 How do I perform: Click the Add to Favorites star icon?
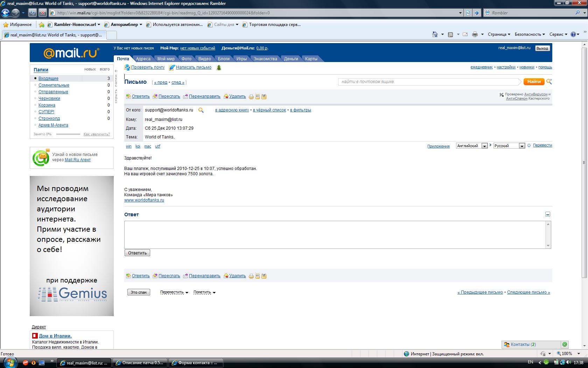(42, 25)
